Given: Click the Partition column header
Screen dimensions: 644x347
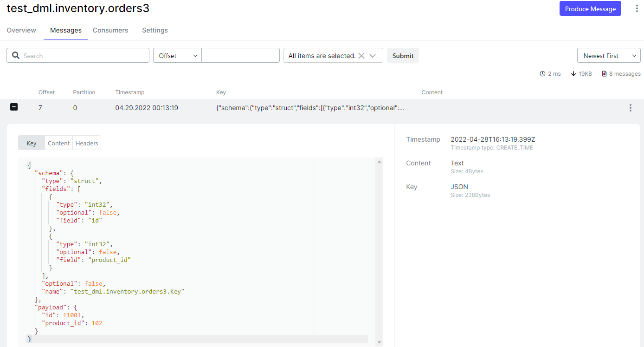Looking at the screenshot, I should [84, 92].
